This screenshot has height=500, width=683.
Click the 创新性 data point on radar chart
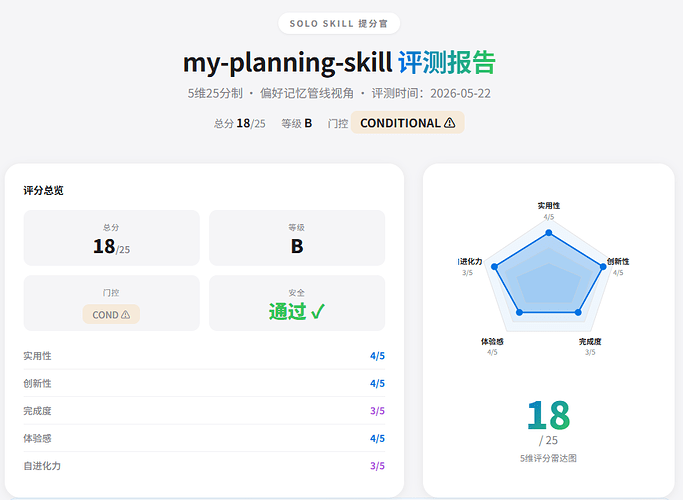pos(603,267)
